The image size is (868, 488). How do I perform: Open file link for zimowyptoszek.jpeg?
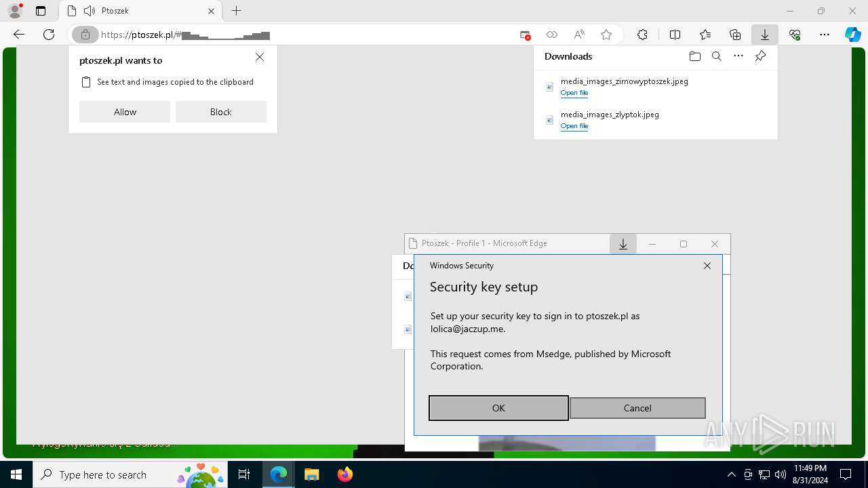coord(574,93)
